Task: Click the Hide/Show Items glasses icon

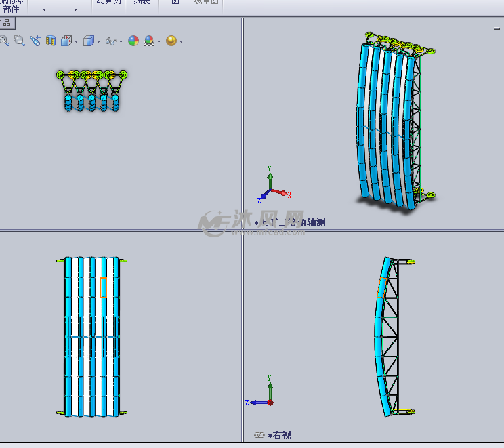Action: tap(111, 41)
